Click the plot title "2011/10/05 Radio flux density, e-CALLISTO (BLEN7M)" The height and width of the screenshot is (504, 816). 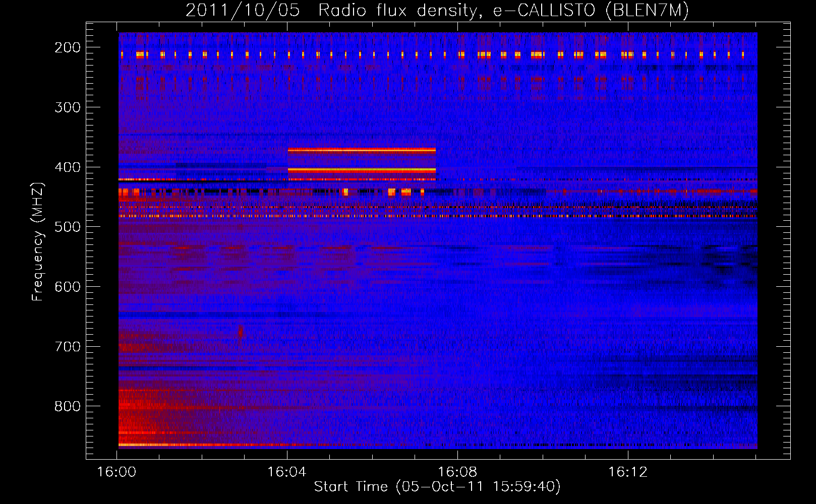pyautogui.click(x=437, y=11)
